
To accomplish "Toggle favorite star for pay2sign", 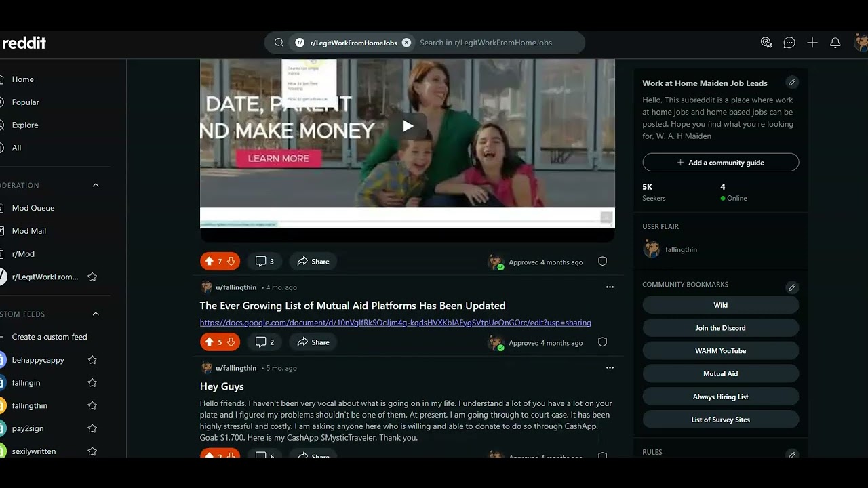I will (92, 428).
